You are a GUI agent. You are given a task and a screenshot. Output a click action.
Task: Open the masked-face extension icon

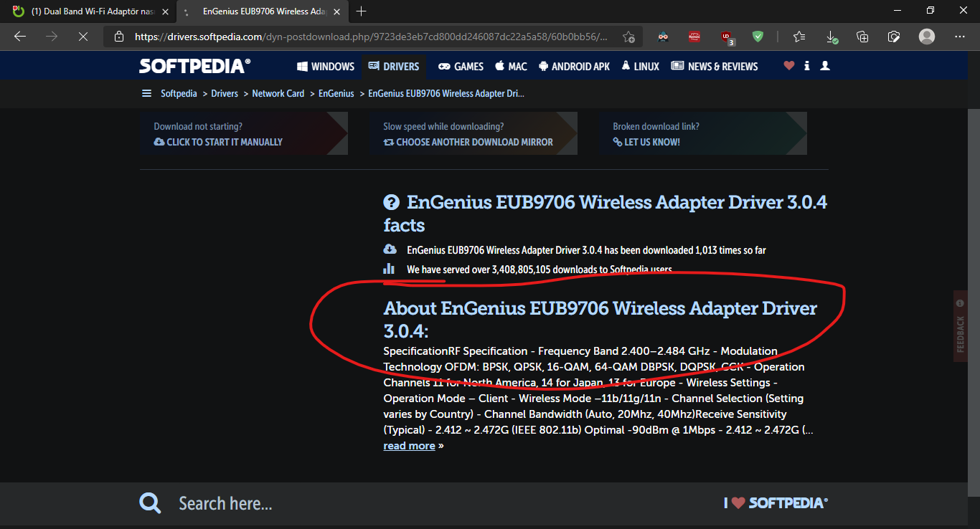[663, 37]
